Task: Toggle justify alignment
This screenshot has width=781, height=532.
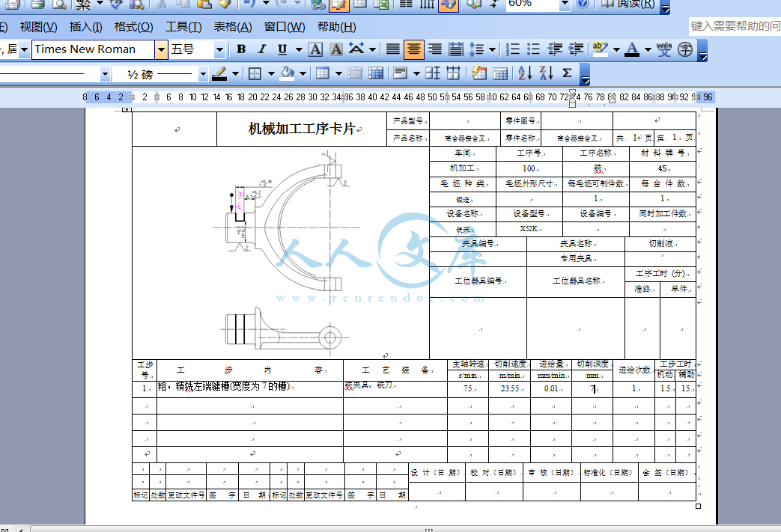Action: click(393, 49)
